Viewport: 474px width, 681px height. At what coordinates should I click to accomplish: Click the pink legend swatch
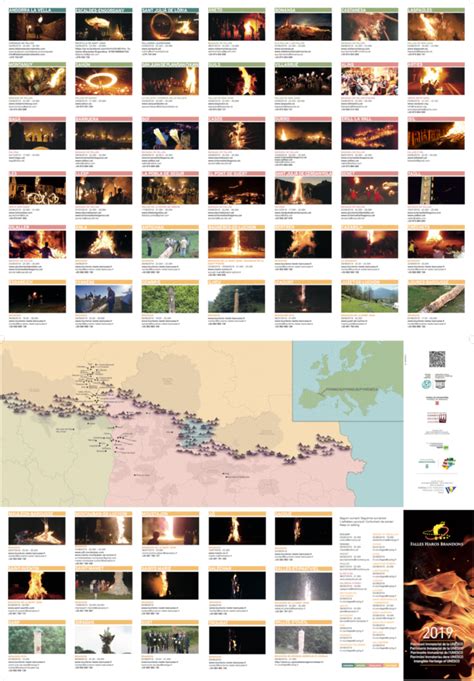[x=377, y=665]
